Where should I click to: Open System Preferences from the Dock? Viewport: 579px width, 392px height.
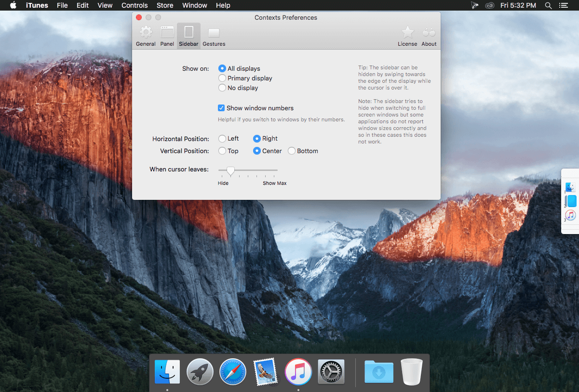tap(331, 371)
